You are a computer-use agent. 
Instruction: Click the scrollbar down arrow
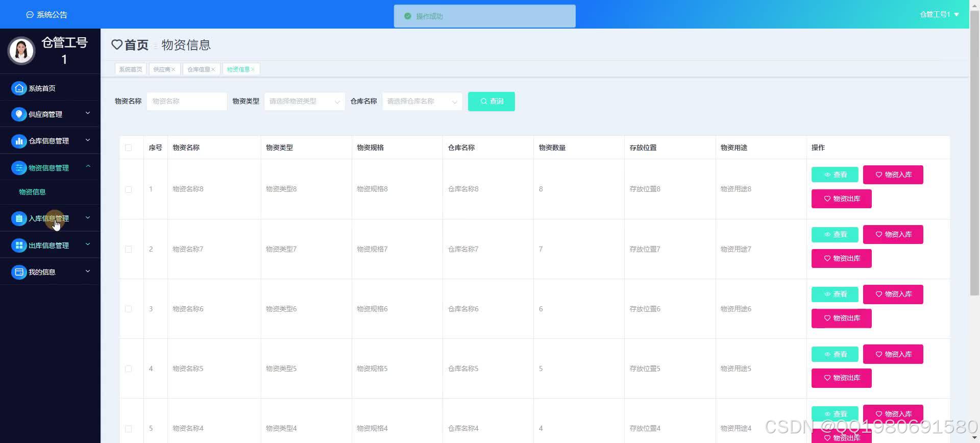[x=975, y=438]
